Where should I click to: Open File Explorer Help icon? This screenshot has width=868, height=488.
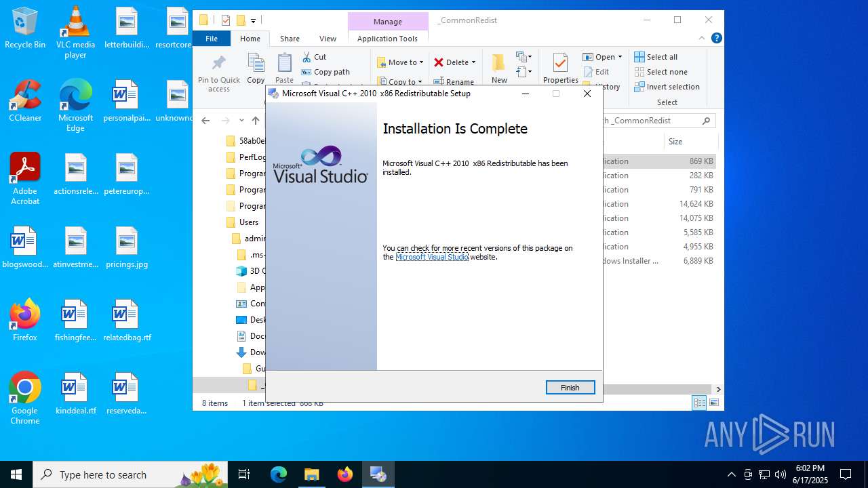pyautogui.click(x=717, y=39)
